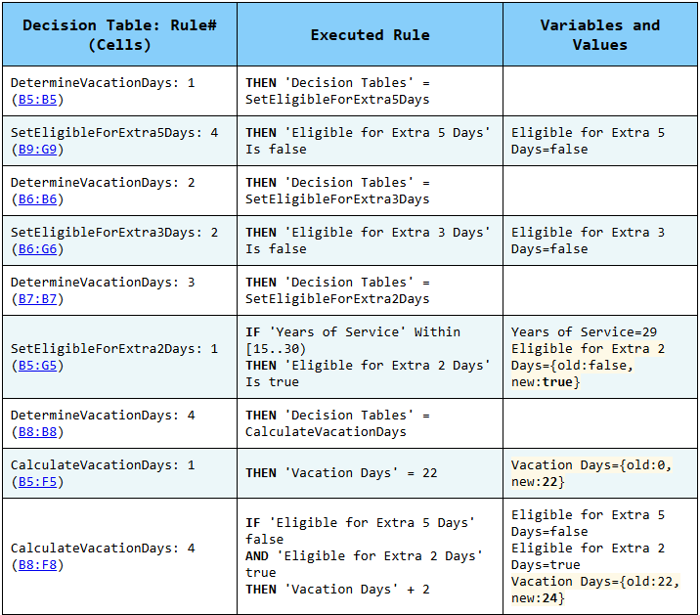Select the 'Executed Rule' column header
Screen dimensions: 700x615
(x=370, y=35)
